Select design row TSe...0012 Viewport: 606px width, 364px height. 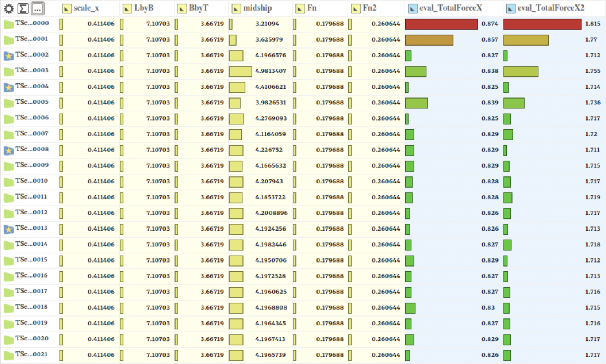(x=303, y=213)
